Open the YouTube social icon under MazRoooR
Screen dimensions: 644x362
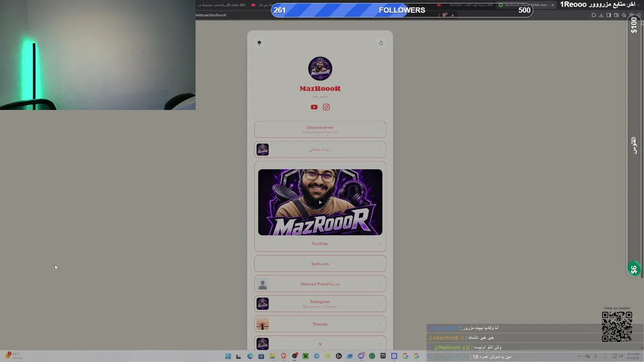[314, 107]
